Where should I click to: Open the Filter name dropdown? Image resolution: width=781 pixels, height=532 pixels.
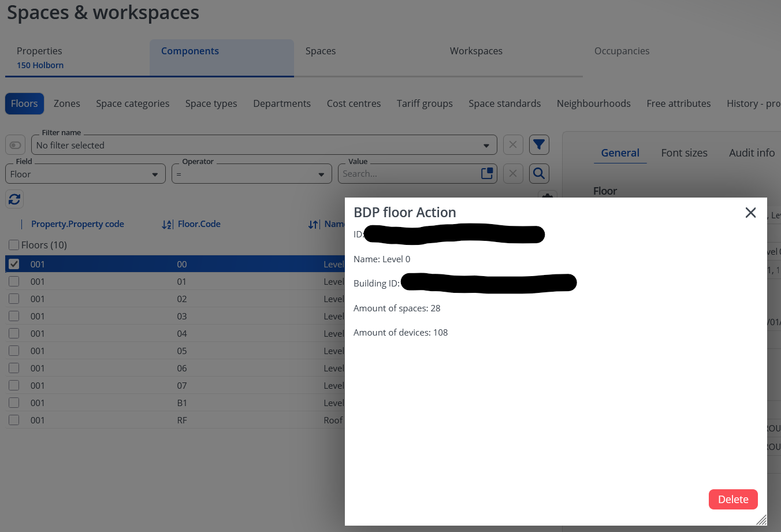(x=264, y=145)
